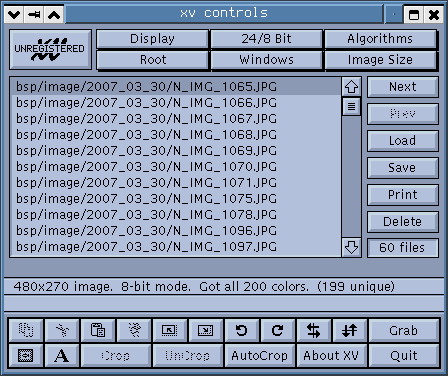Select N_IMG_1067.JPG in the file list

(175, 119)
